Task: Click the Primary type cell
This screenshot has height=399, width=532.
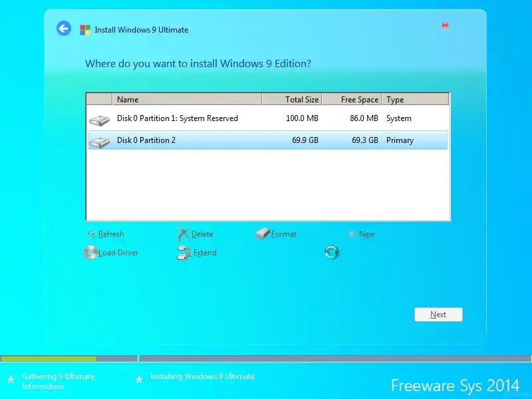Action: coord(400,140)
